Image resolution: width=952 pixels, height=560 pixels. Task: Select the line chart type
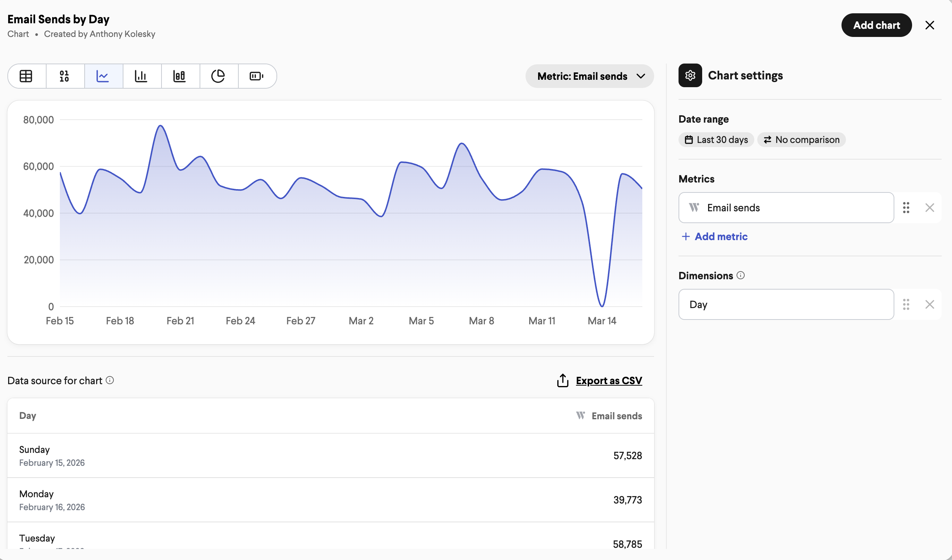(x=103, y=76)
